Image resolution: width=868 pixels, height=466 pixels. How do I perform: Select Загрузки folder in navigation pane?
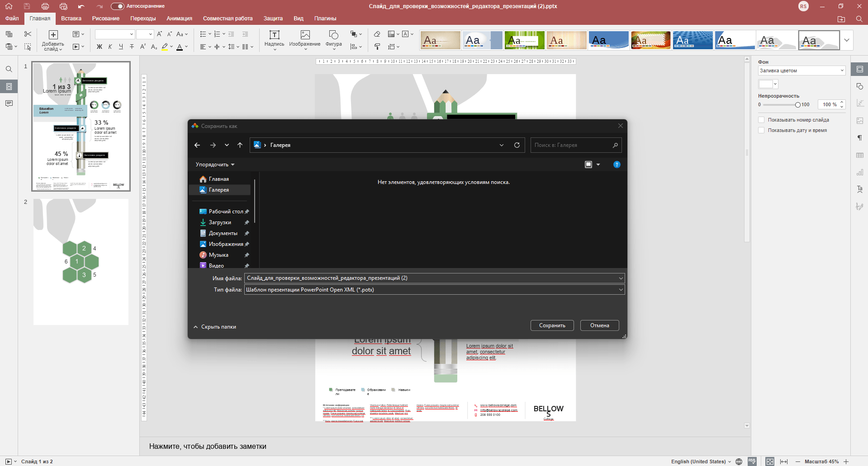[220, 222]
